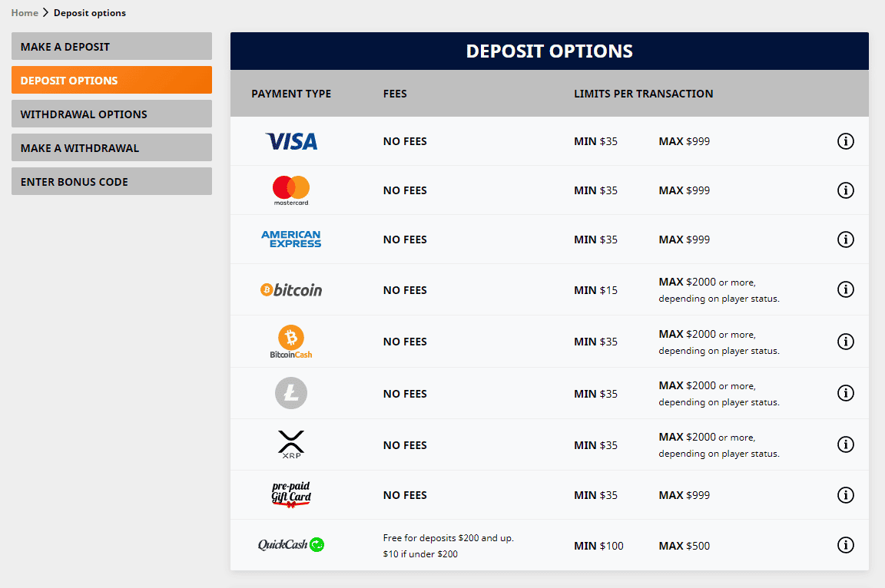Click MIN $100 in the QuickCash row
This screenshot has height=588, width=885.
[x=598, y=546]
